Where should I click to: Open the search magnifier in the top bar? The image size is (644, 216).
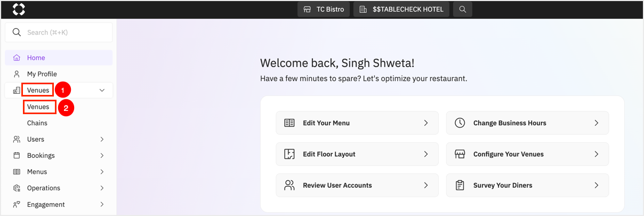pos(463,10)
